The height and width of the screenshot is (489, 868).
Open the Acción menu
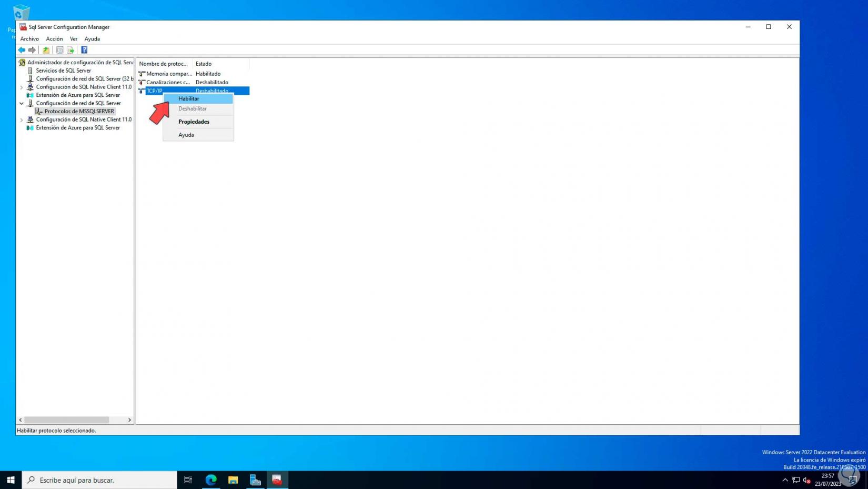[54, 39]
